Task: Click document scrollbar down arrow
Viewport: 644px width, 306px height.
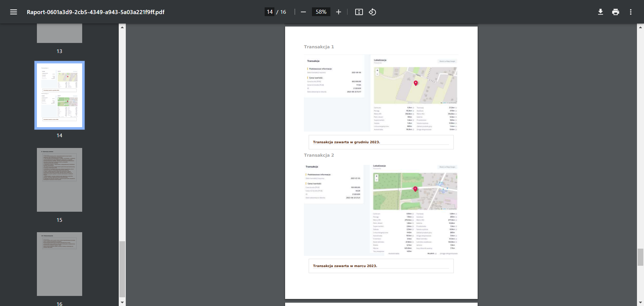Action: [x=640, y=302]
